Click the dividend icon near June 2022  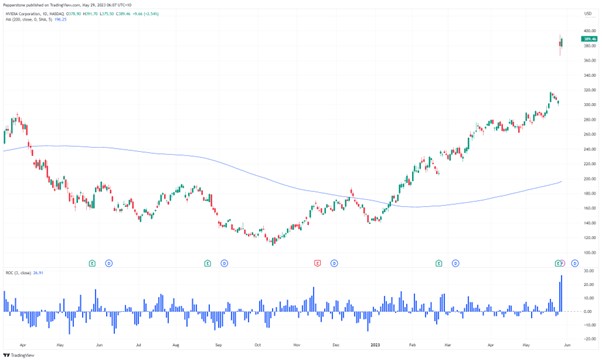(109, 263)
